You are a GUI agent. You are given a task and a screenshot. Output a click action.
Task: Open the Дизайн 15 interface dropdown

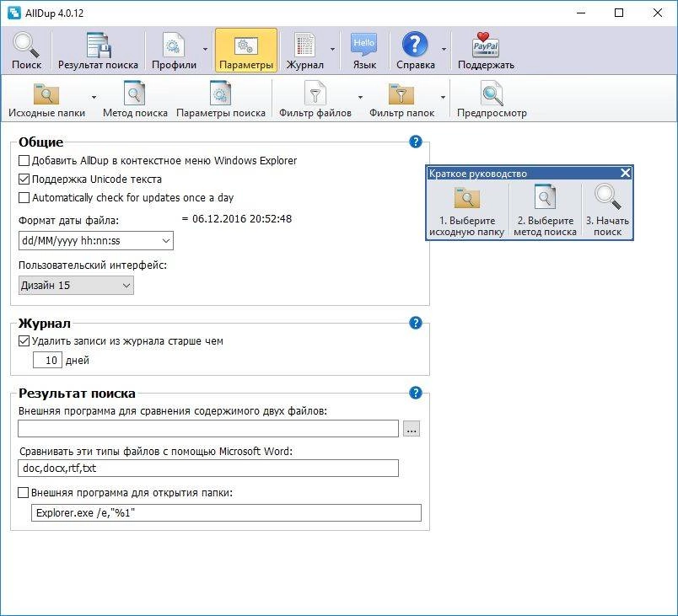76,286
